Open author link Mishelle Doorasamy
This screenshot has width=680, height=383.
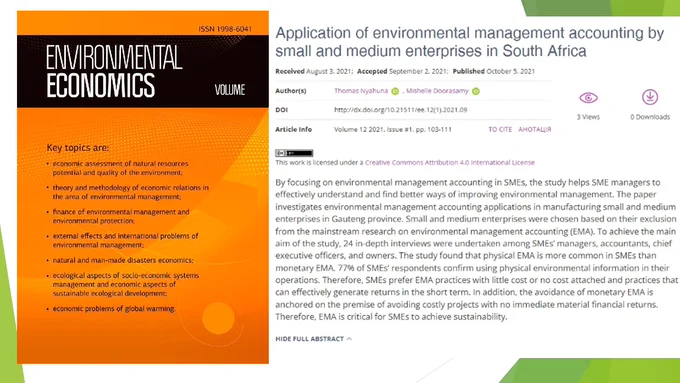pos(437,91)
